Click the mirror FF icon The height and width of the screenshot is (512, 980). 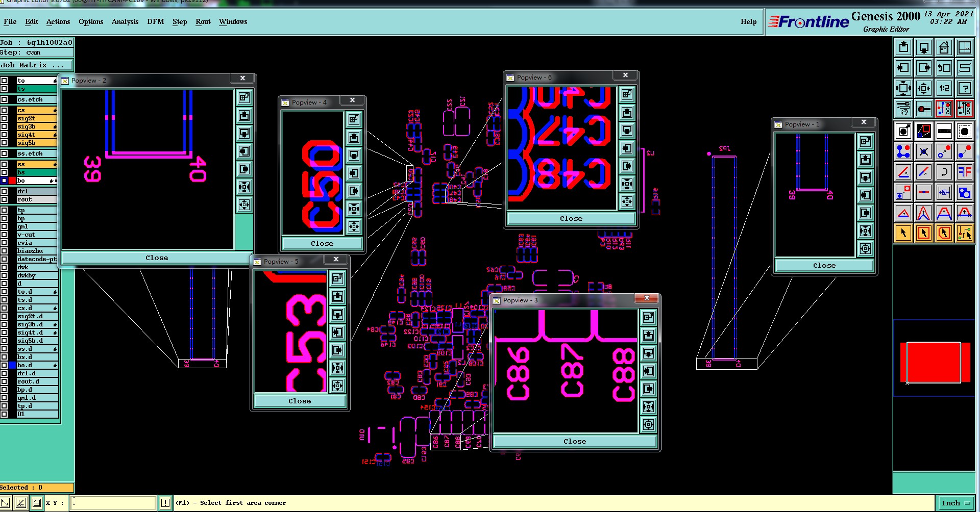(964, 172)
